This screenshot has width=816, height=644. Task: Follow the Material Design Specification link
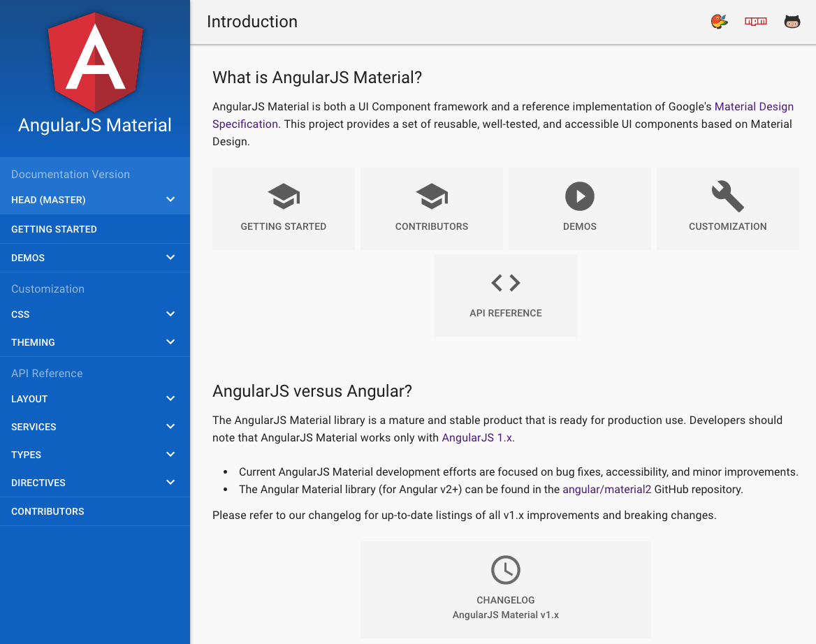[754, 107]
